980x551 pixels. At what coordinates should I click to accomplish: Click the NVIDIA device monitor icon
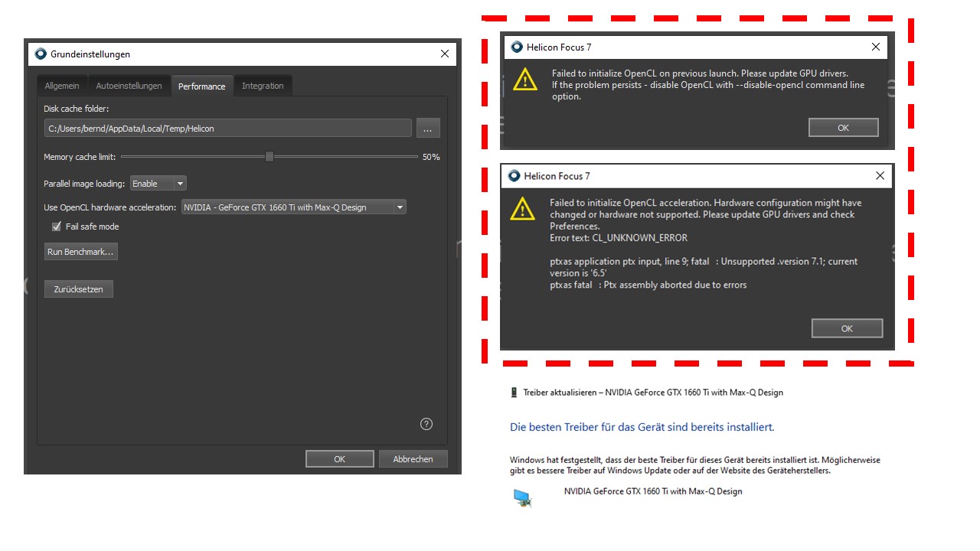coord(523,498)
